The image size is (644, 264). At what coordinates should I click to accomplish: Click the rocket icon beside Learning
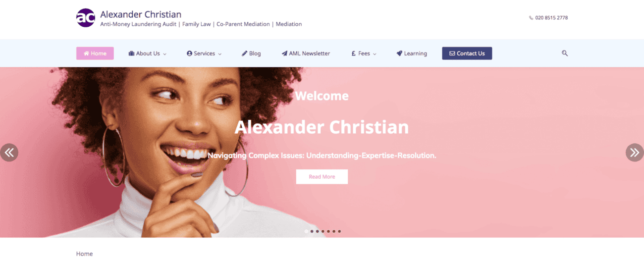pyautogui.click(x=399, y=53)
